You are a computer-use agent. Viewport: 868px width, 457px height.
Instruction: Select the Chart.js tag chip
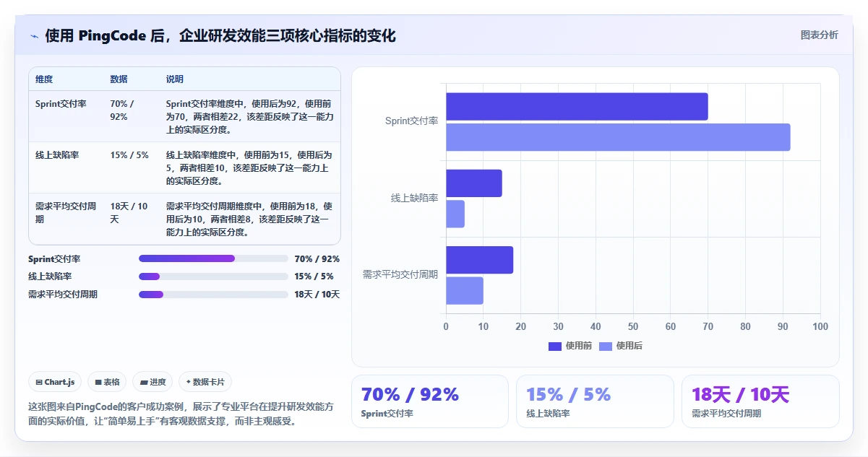55,382
